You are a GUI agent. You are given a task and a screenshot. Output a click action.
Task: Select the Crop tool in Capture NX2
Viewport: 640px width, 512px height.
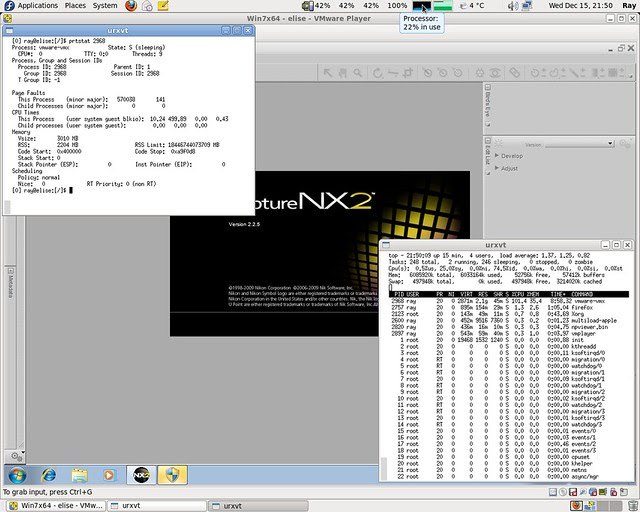pyautogui.click(x=407, y=73)
